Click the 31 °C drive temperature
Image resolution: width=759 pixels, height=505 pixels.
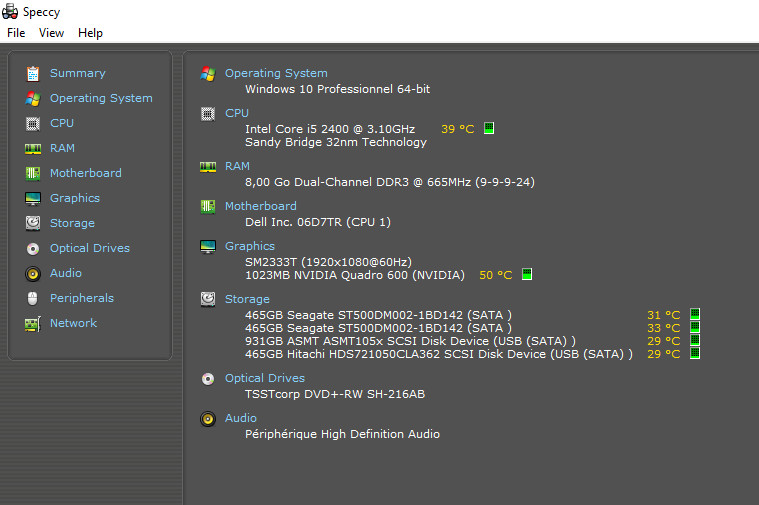[x=664, y=315]
